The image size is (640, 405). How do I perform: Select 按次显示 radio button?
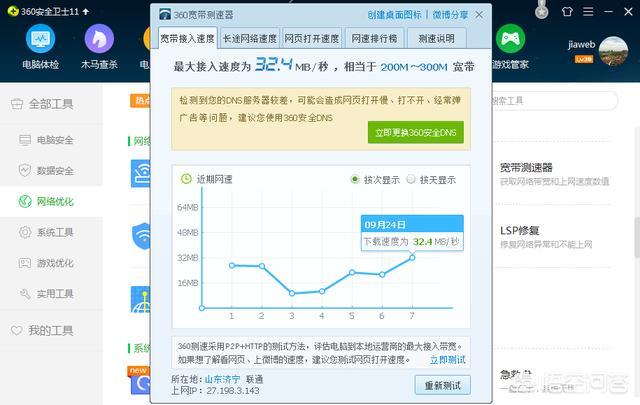pos(355,179)
